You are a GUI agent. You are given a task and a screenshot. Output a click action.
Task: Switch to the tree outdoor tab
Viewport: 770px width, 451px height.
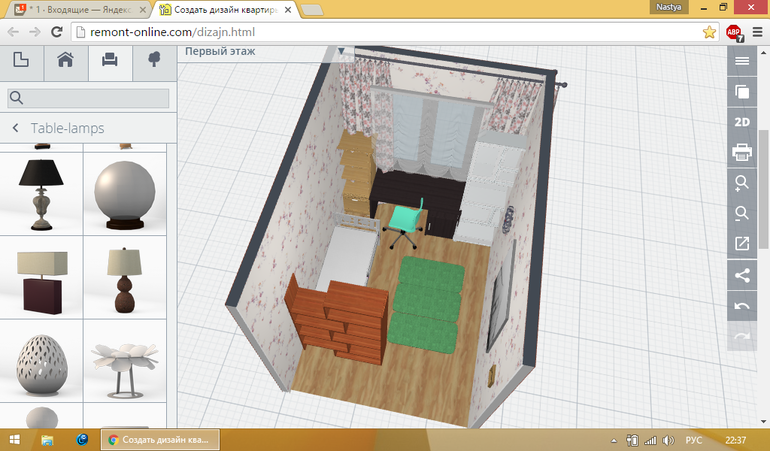pyautogui.click(x=154, y=60)
